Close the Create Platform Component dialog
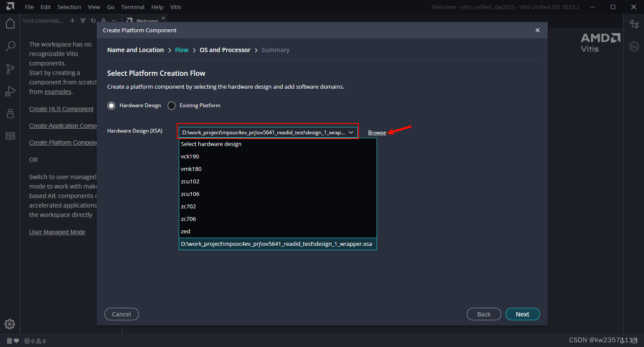The width and height of the screenshot is (644, 347). tap(537, 30)
